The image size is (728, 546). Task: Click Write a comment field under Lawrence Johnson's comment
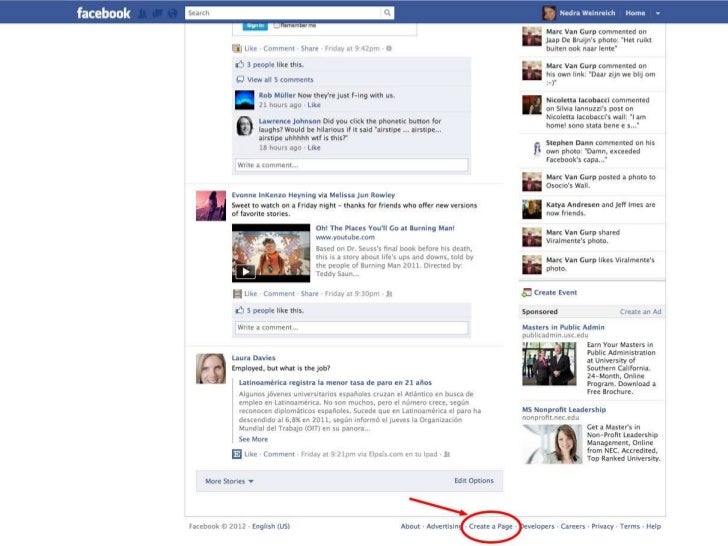pyautogui.click(x=351, y=165)
